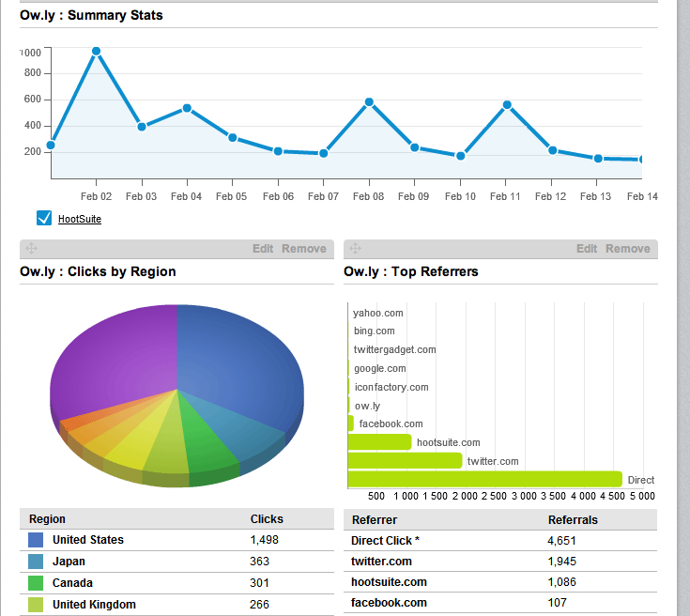
Task: Click the 1,086 referrals value
Action: (x=562, y=582)
